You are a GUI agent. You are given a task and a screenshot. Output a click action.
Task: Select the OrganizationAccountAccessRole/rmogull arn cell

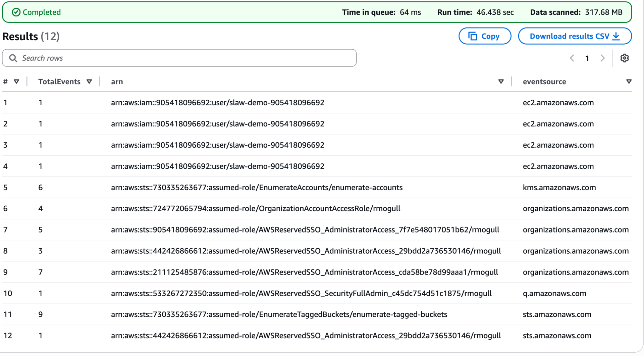(x=256, y=209)
